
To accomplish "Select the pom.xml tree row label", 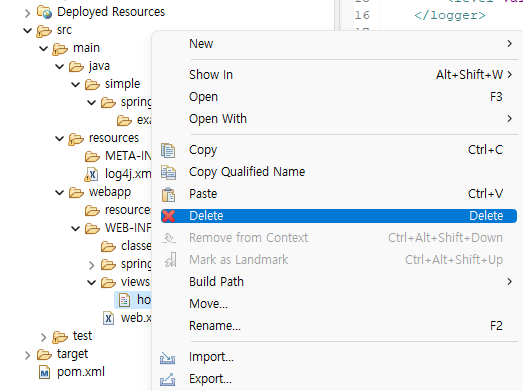I will pyautogui.click(x=81, y=372).
